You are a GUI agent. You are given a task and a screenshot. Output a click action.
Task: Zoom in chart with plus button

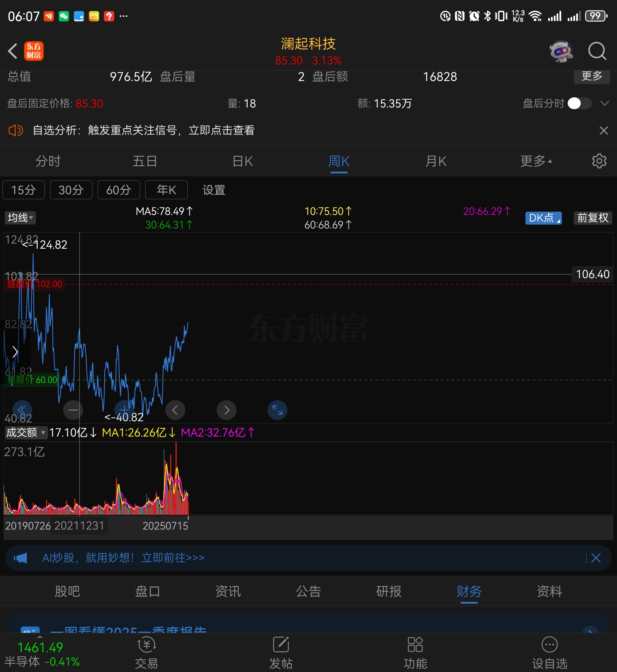pos(124,410)
